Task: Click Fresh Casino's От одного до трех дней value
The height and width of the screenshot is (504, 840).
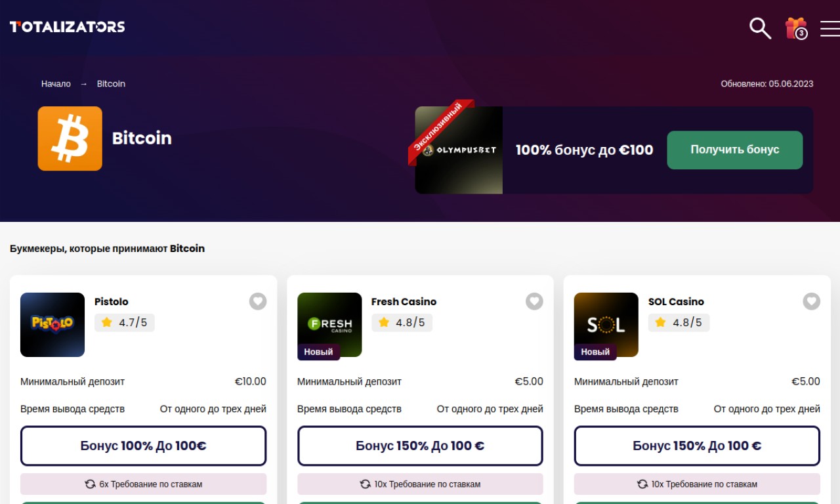Action: coord(490,409)
